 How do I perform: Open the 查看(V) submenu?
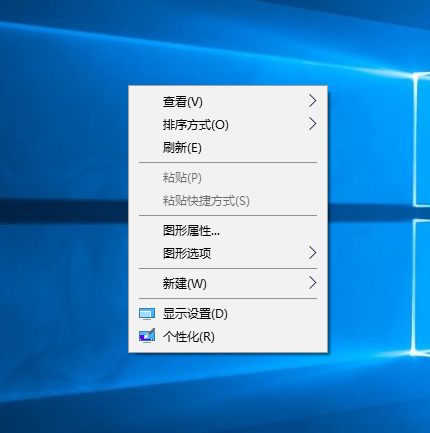tap(228, 101)
